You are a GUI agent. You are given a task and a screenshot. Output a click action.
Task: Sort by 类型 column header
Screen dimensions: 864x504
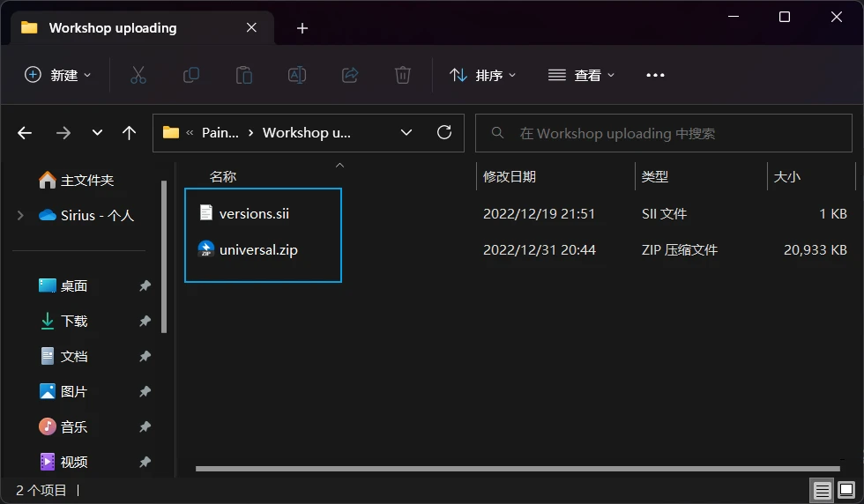tap(654, 177)
